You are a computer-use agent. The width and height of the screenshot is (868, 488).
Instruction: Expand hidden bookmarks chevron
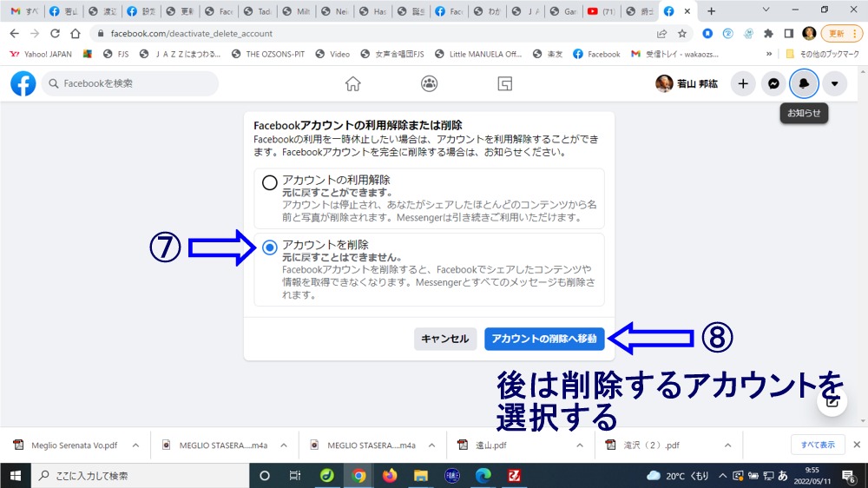click(x=768, y=54)
